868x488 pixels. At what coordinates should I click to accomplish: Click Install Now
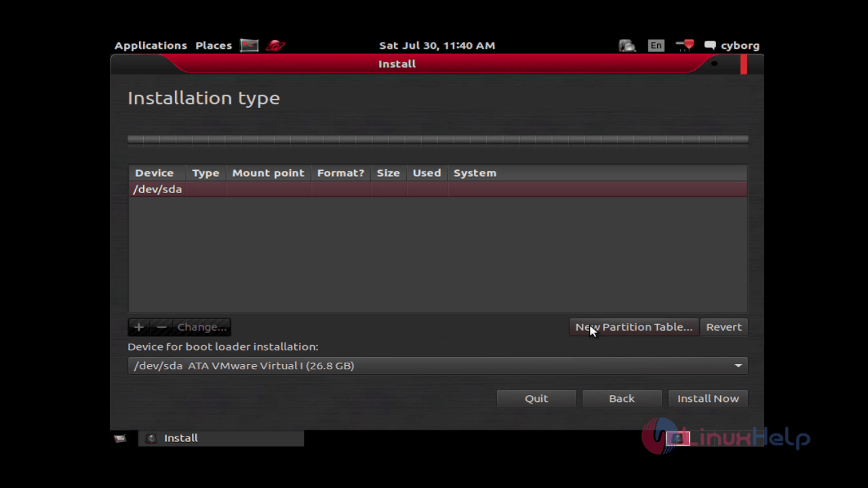tap(708, 399)
